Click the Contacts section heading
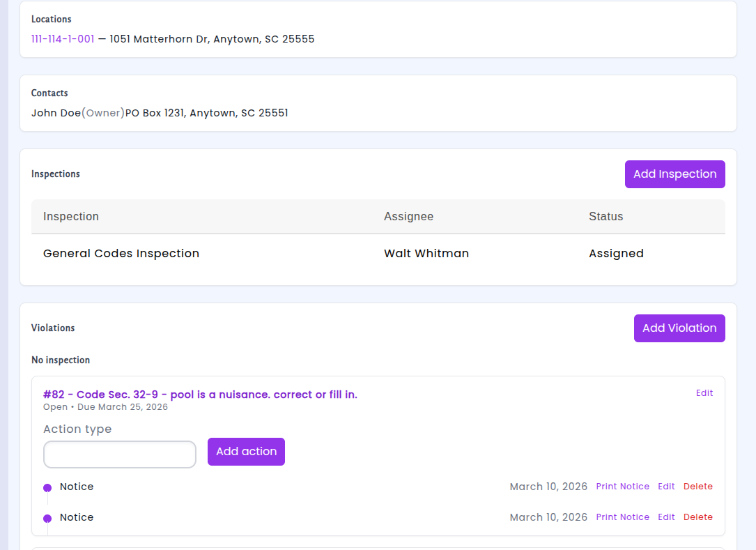Screen dimensions: 756x550 [49, 93]
